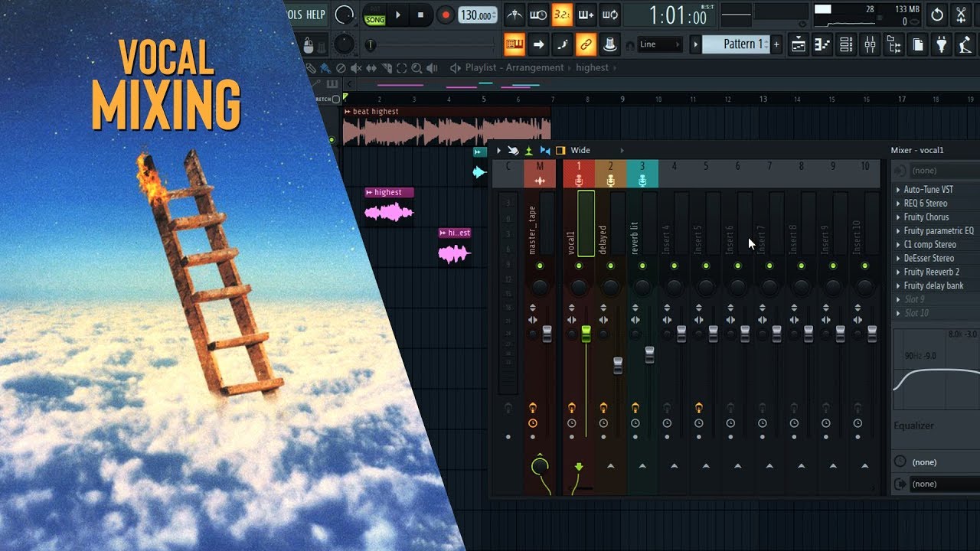The height and width of the screenshot is (551, 980).
Task: Open the project picker icon
Action: [x=917, y=44]
